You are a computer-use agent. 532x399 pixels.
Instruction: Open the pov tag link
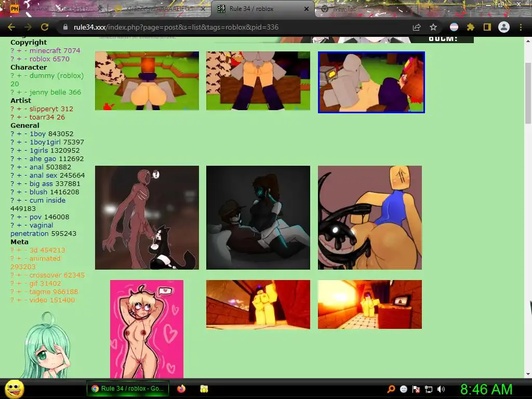[35, 217]
